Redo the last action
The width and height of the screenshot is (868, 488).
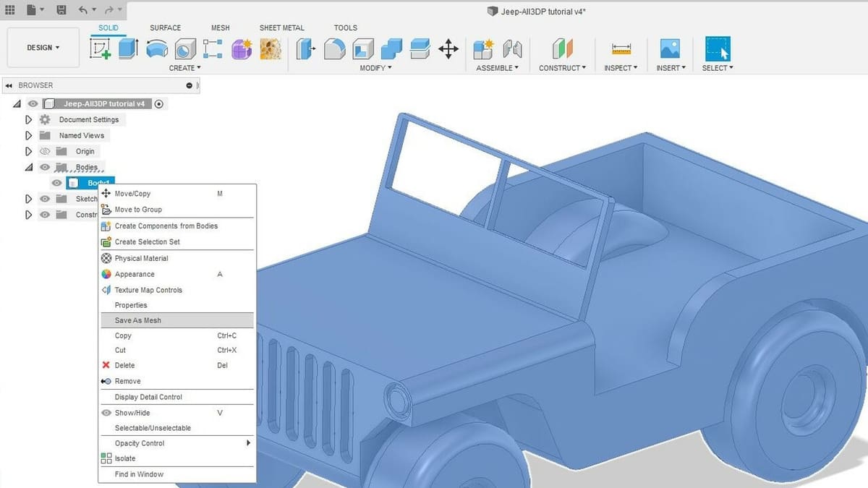(x=109, y=10)
